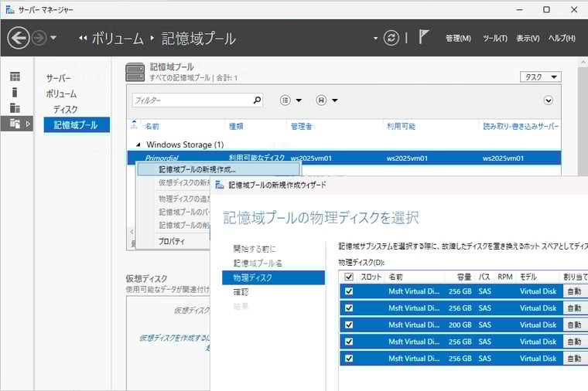Sort by the 容量 column header
Image resolution: width=588 pixels, height=391 pixels.
click(x=463, y=277)
